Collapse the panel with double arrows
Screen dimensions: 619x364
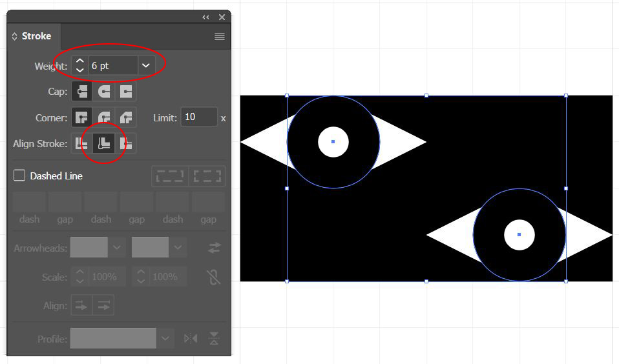205,17
